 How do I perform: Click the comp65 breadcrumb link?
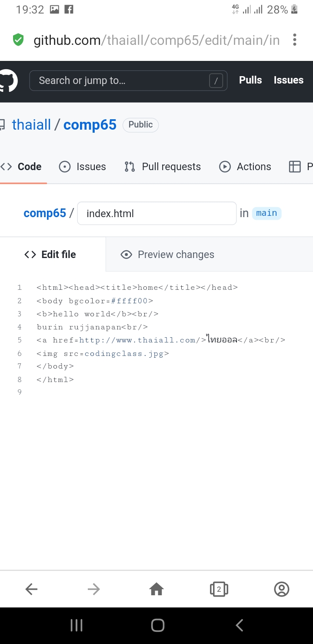click(x=45, y=213)
